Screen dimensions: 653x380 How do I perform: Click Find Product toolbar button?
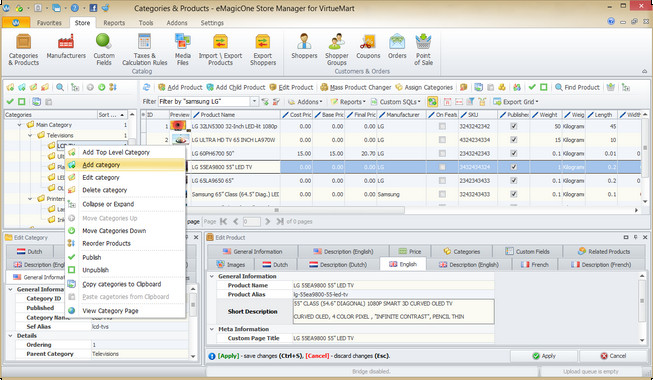[x=577, y=87]
